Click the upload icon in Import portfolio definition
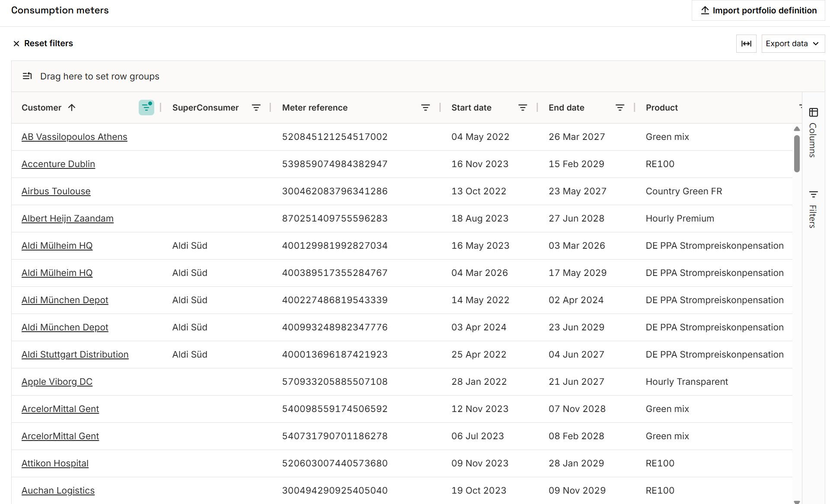The width and height of the screenshot is (830, 504). 705,10
